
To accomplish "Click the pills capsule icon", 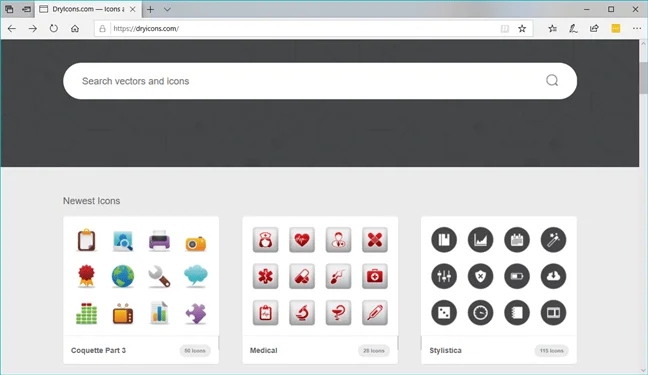I will click(302, 276).
